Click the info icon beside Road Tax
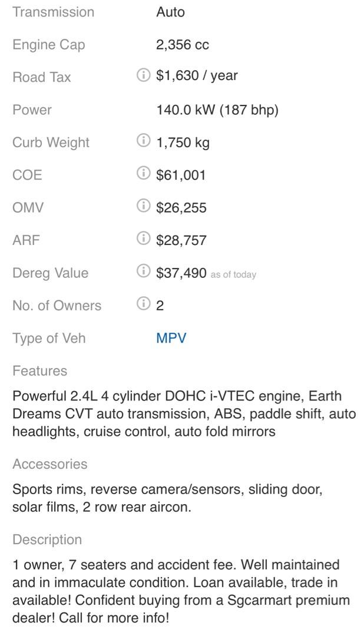364x636 pixels. point(143,75)
